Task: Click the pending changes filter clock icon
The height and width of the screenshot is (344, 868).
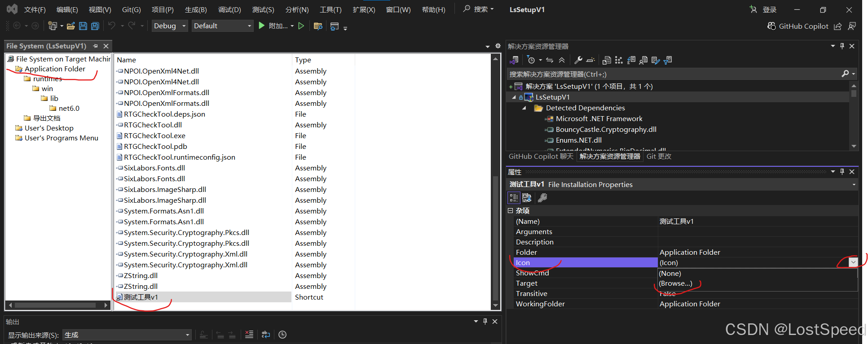Action: coord(531,60)
